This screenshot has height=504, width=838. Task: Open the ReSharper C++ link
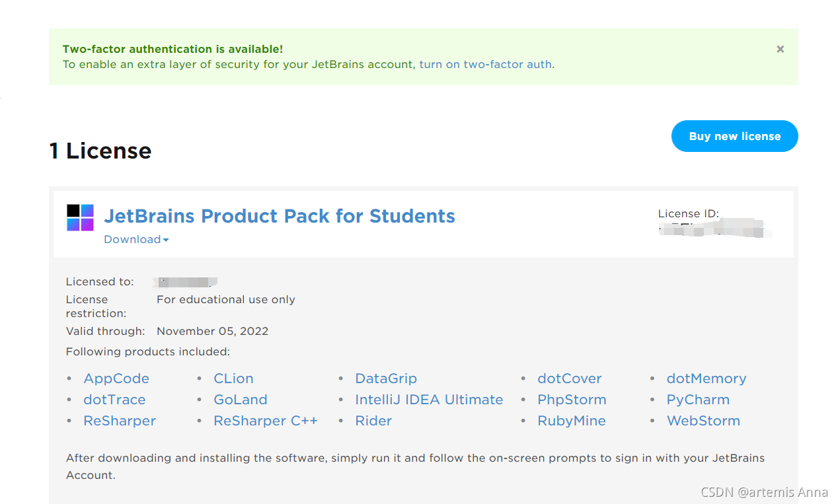point(266,421)
